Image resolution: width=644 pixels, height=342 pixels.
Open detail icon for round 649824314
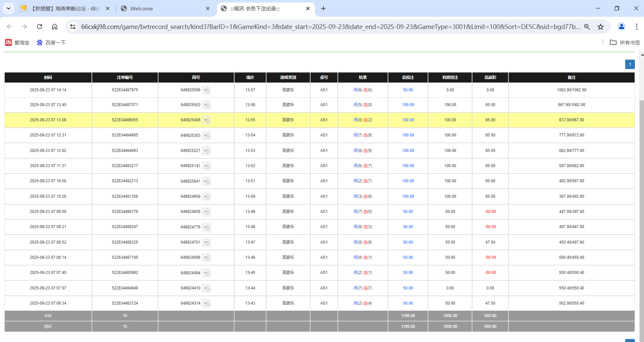pos(206,304)
